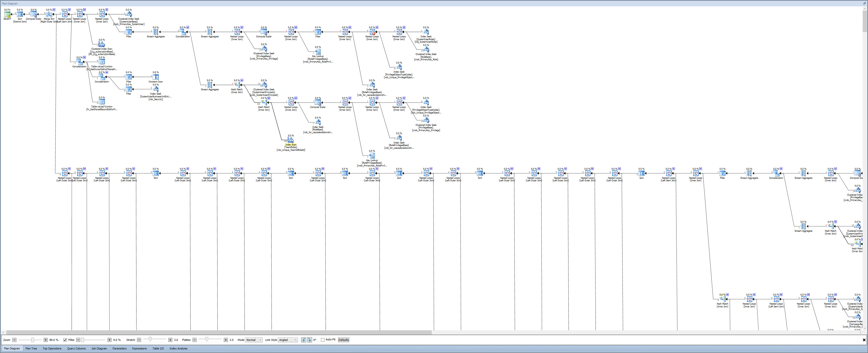868x353 pixels.
Task: Click the vertical scrollbar thumb
Action: coord(865,21)
